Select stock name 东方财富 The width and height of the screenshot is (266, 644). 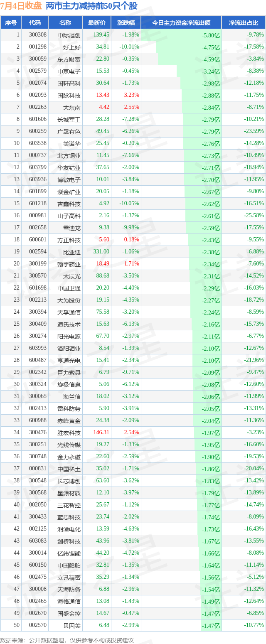[69, 59]
